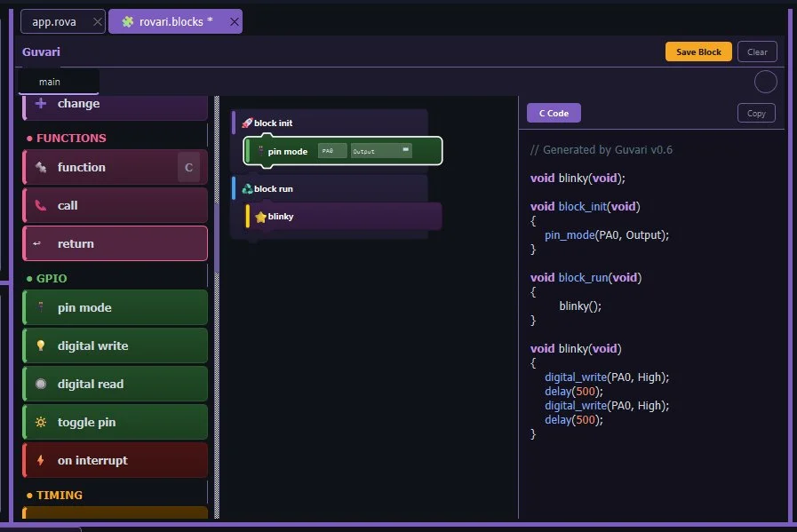Close the app.rova tab
This screenshot has height=532, width=797.
(98, 22)
